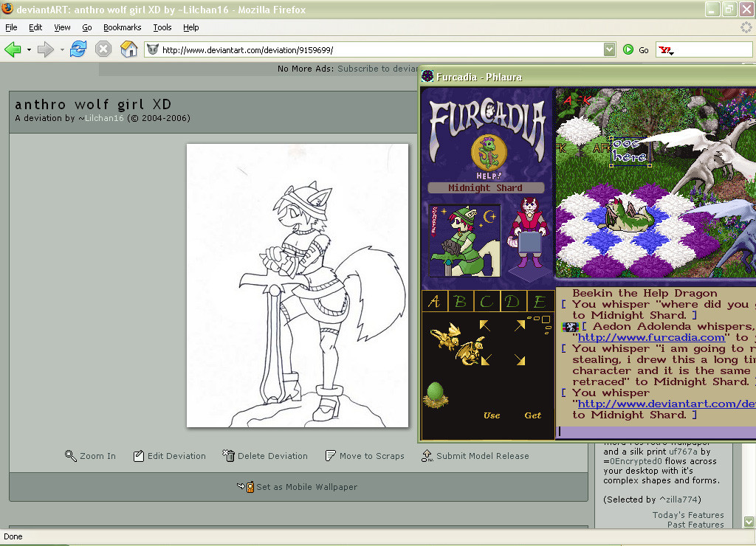Click the Firefox logo in the title bar
756x546 pixels.
(7, 9)
